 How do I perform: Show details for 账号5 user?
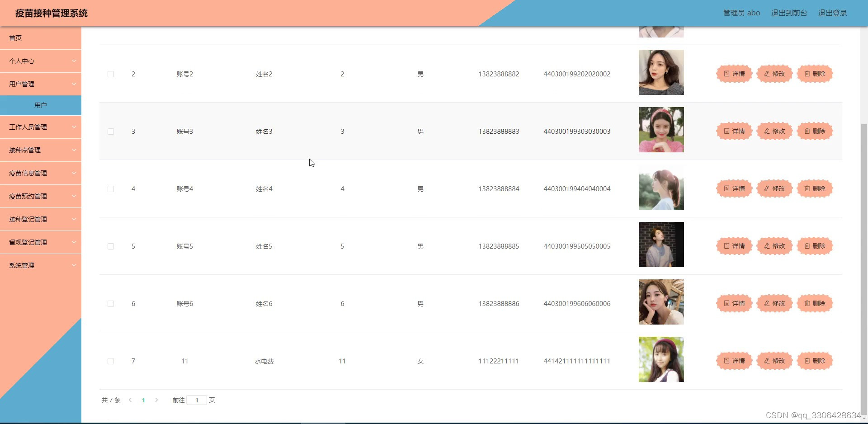point(734,246)
